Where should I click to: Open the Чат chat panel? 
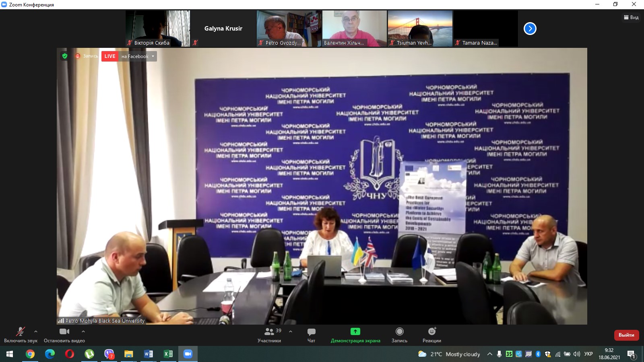[312, 335]
